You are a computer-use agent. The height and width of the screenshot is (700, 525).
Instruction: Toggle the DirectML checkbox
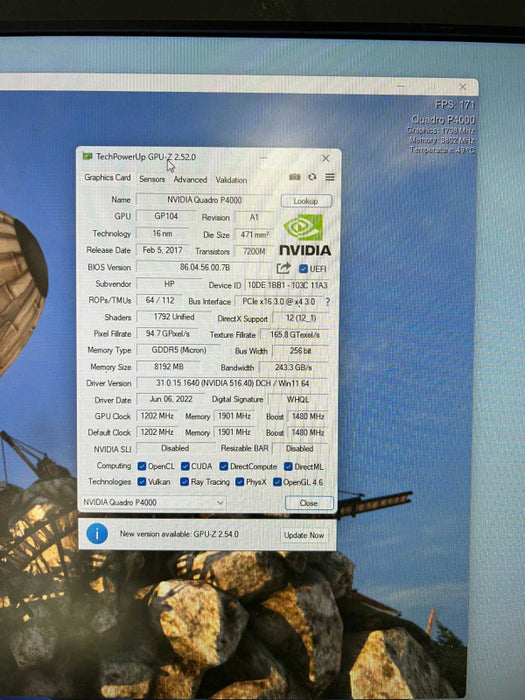[288, 467]
